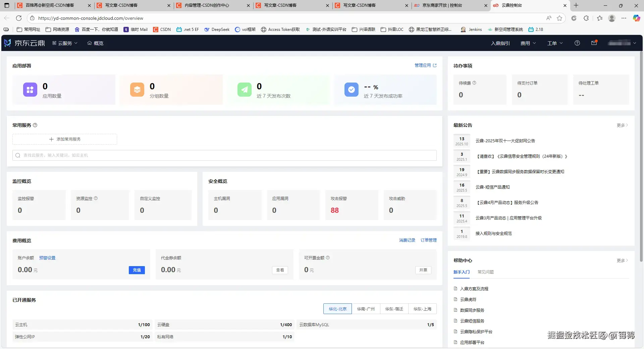Switch to the 常见问题 tab
This screenshot has width=644, height=349.
click(485, 272)
